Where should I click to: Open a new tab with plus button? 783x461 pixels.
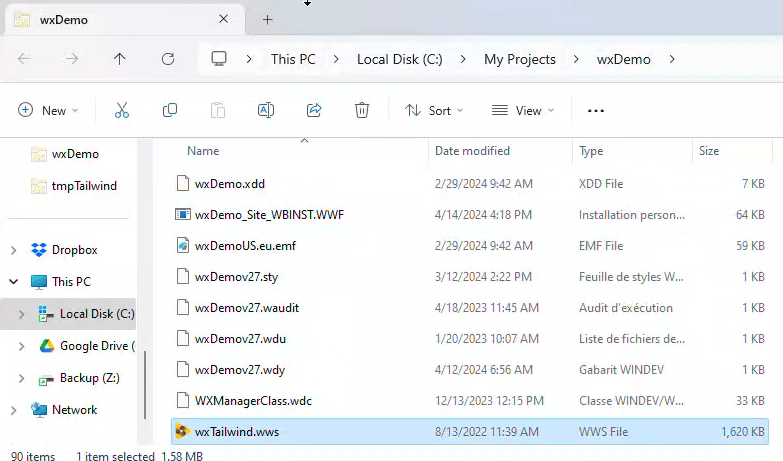[x=267, y=20]
